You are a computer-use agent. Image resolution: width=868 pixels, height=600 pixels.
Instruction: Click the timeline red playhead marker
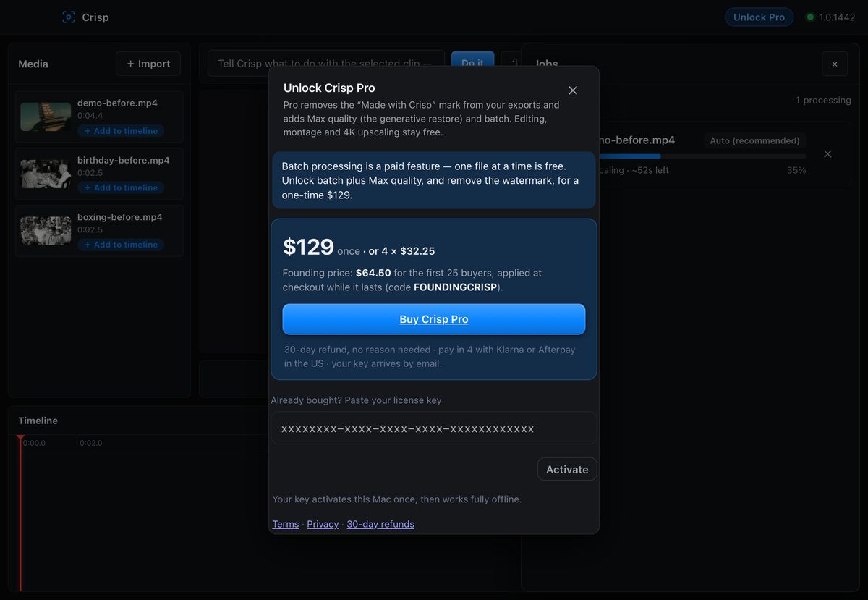20,439
